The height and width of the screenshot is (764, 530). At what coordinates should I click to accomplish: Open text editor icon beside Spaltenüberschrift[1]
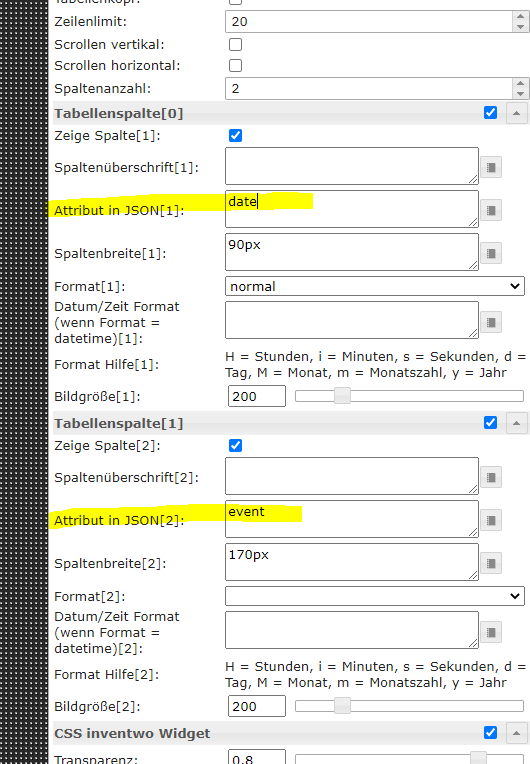coord(491,168)
